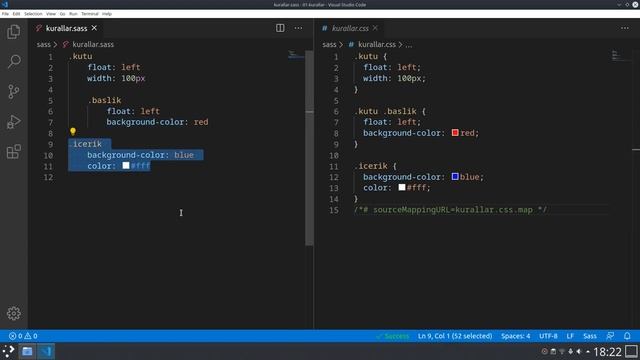This screenshot has width=640, height=360.
Task: Close the kurallar.css tab
Action: [x=375, y=28]
